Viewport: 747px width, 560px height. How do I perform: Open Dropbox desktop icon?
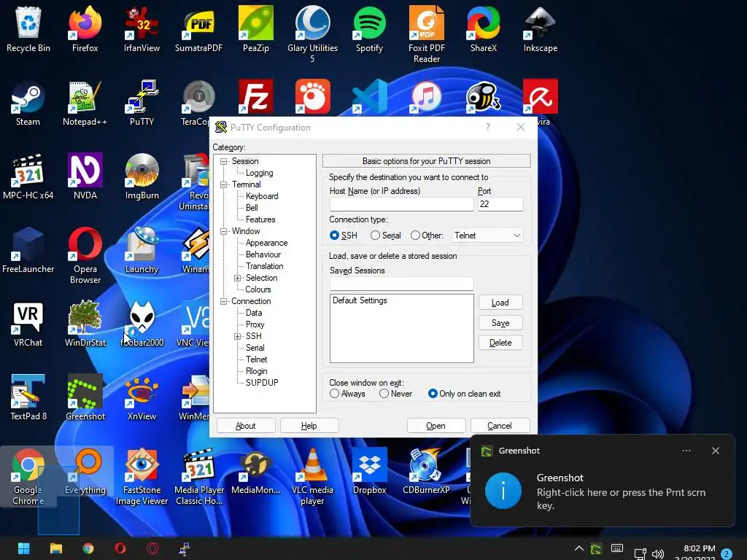[369, 472]
